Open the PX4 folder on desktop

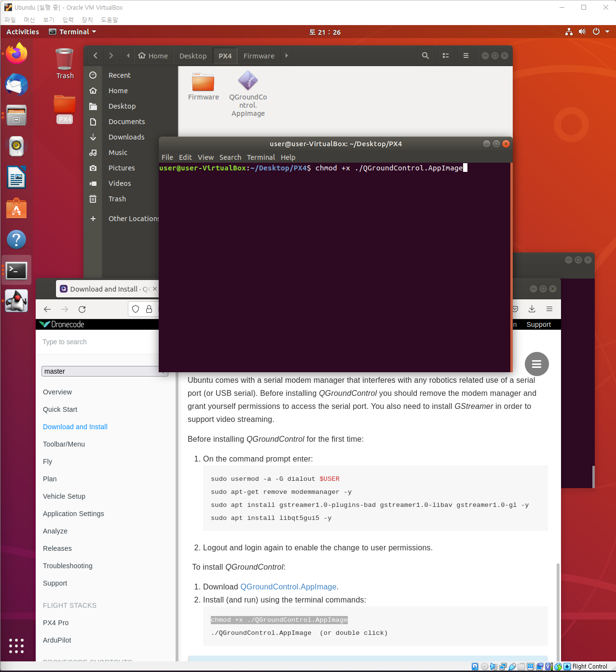[65, 109]
